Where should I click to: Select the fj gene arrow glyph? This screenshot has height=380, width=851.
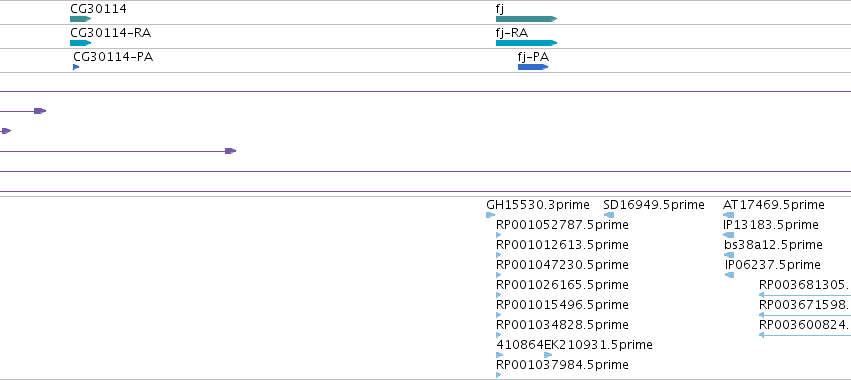[526, 19]
